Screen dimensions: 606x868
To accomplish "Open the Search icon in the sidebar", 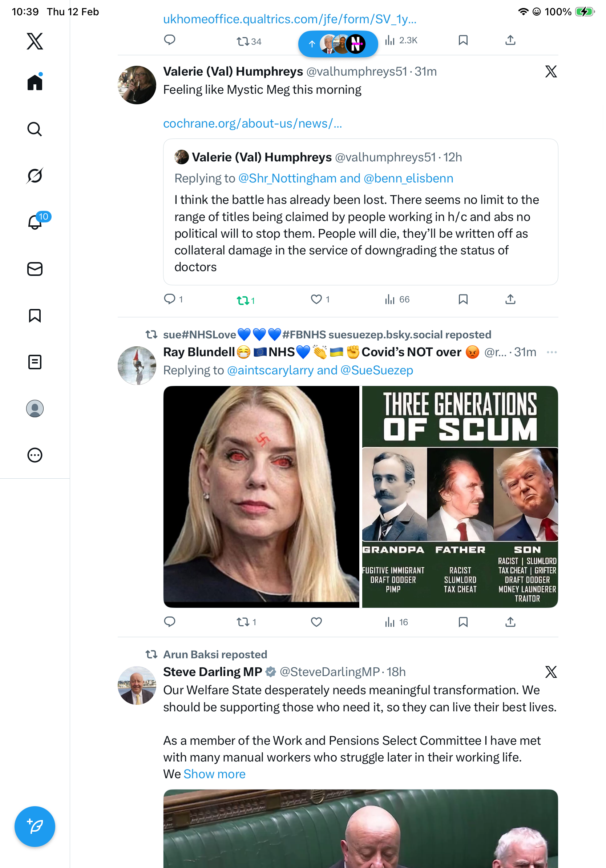I will coord(35,129).
